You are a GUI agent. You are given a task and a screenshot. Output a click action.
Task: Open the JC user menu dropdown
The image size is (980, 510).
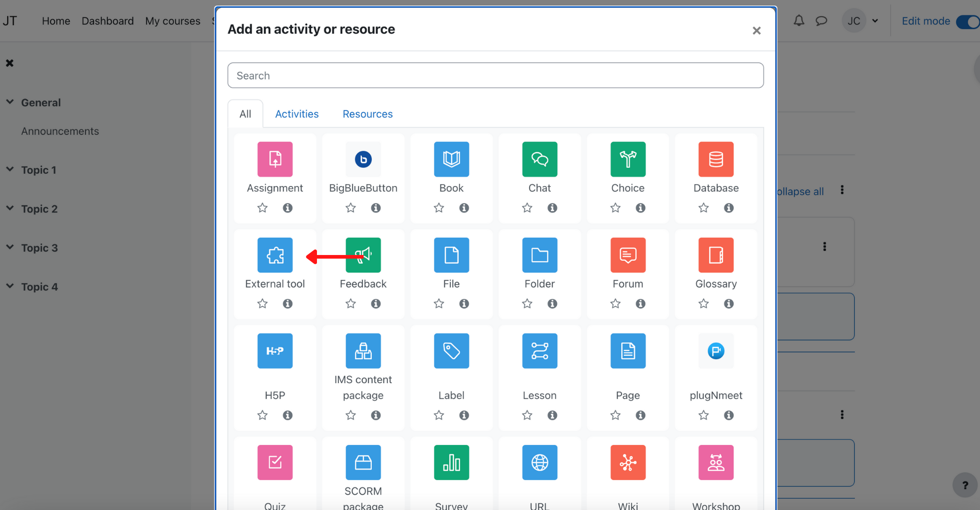862,21
